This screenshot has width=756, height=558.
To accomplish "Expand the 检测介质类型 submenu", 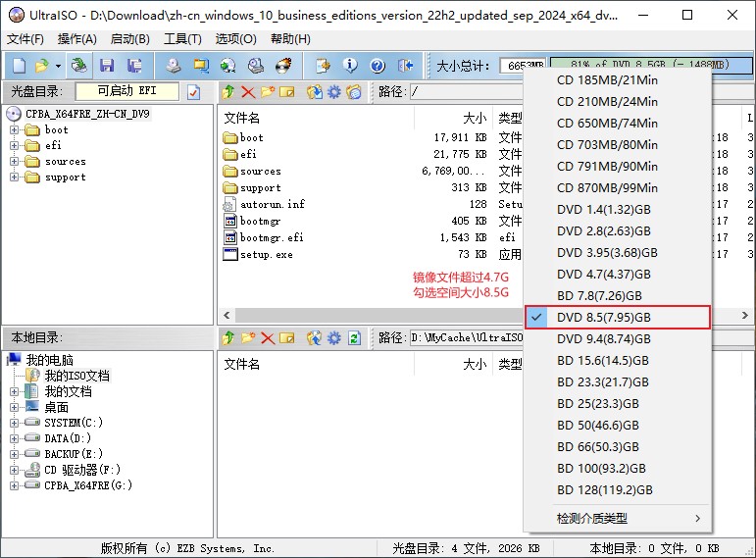I will (628, 518).
